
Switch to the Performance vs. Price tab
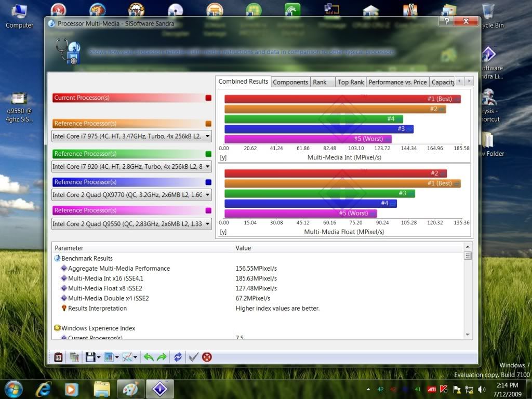pos(397,82)
